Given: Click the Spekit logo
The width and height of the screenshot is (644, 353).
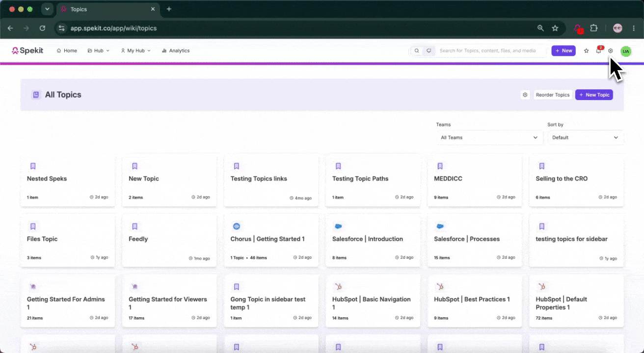Looking at the screenshot, I should click(x=27, y=50).
